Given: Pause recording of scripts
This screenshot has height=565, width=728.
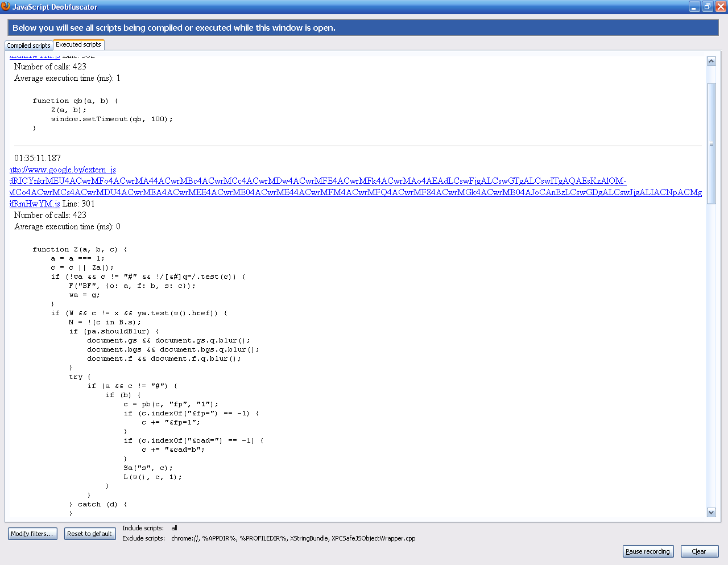Looking at the screenshot, I should [648, 551].
